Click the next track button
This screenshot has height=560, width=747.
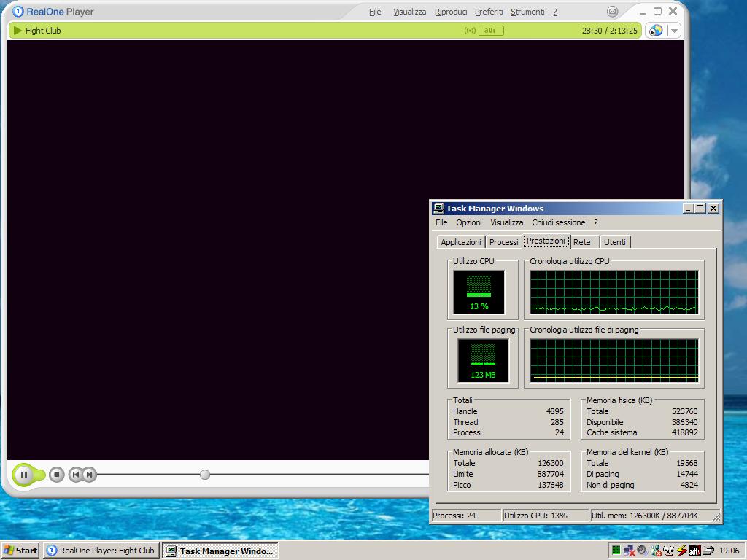(89, 475)
